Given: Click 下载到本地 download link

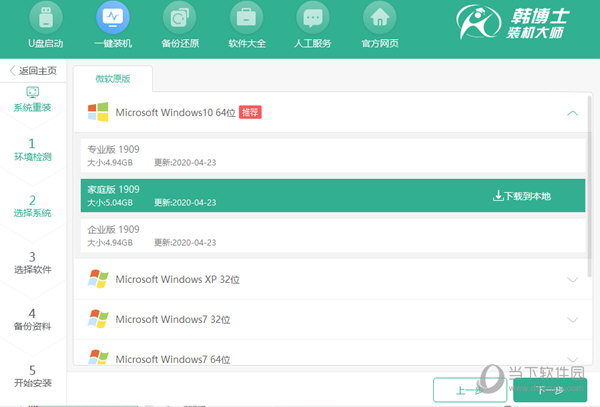Looking at the screenshot, I should click(x=522, y=196).
